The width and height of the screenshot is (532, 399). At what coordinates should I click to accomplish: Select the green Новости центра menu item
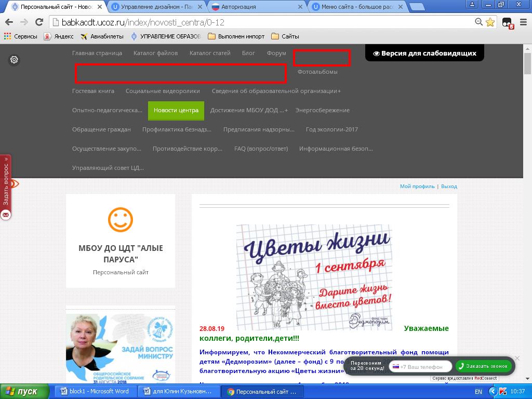[x=176, y=111]
